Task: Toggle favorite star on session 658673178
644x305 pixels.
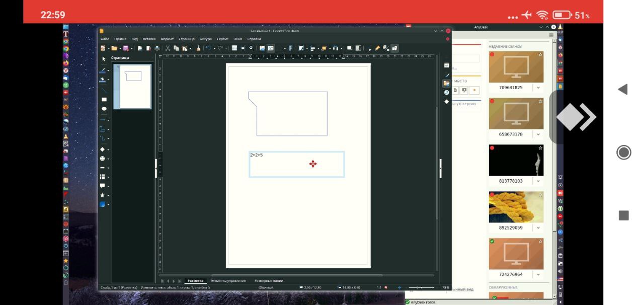Action: pos(540,101)
